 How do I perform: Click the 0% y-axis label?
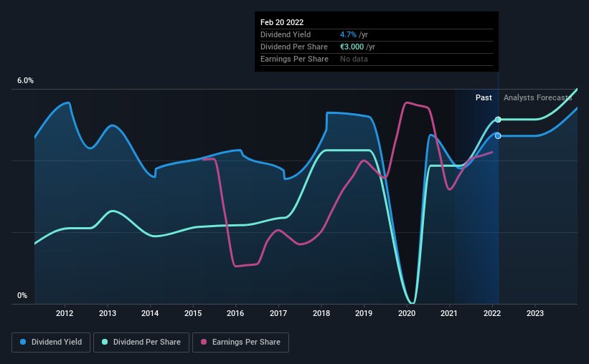coord(22,296)
